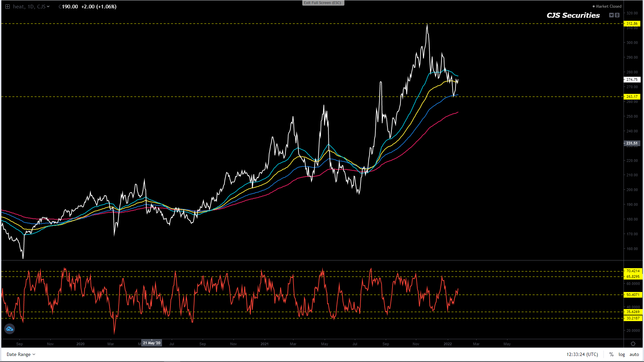
Task: Expand the heat, 1D, CJS legend dropdown
Action: (x=48, y=7)
